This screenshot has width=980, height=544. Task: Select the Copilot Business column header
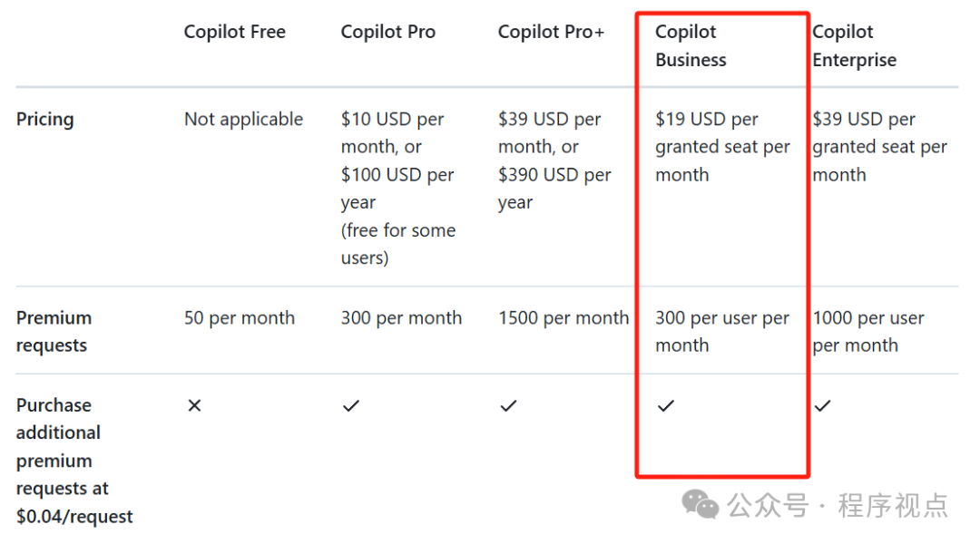click(x=691, y=45)
